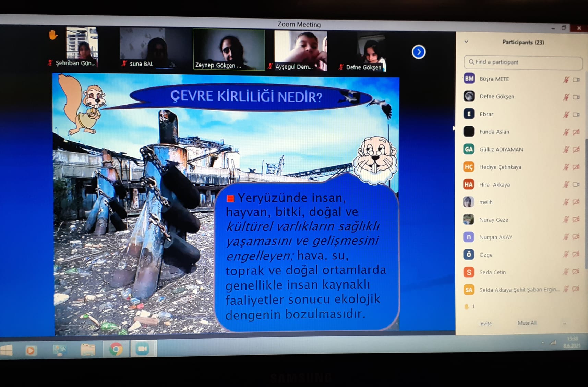Click the E avatar of Ebrar
This screenshot has width=588, height=387.
469,114
